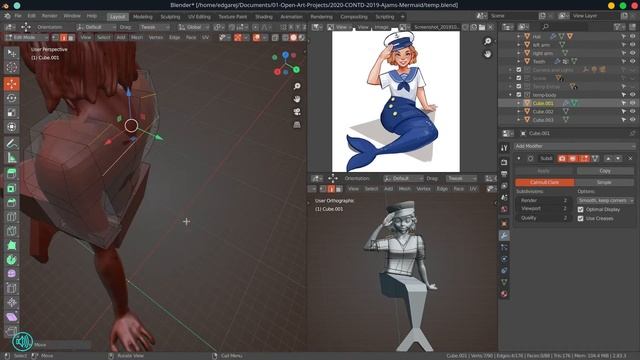
Task: Select the Measure ruler tool
Action: coord(11,157)
